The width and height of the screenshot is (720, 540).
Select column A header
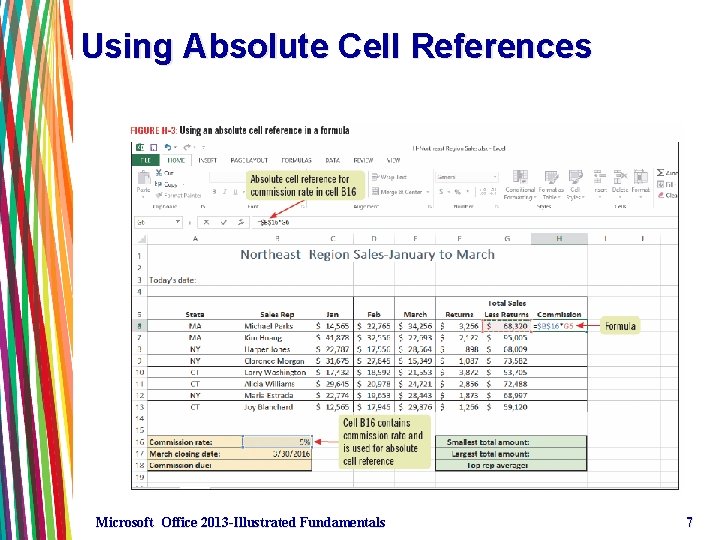click(195, 238)
